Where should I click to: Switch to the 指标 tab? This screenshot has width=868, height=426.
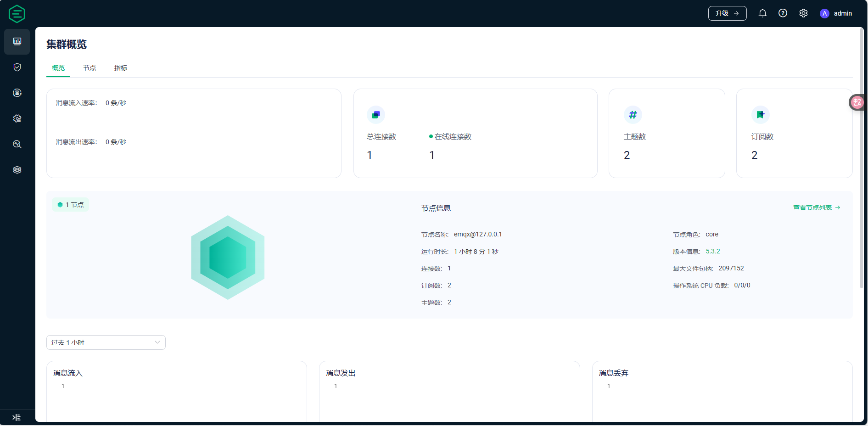pyautogui.click(x=121, y=68)
